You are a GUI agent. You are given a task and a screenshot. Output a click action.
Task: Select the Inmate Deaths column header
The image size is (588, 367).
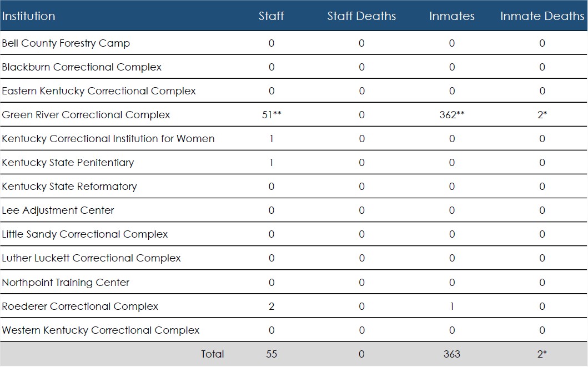point(542,16)
